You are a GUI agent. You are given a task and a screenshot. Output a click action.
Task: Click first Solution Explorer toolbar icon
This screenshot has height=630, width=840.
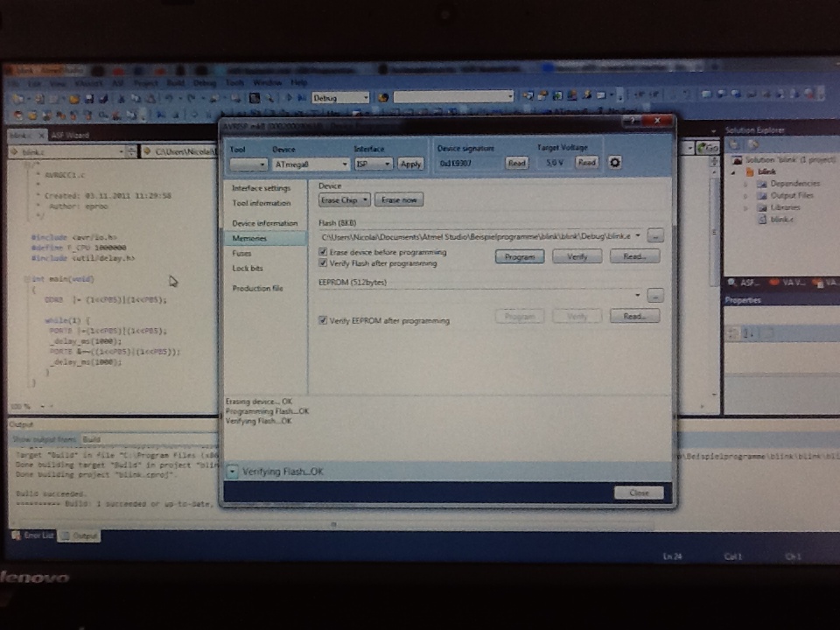[735, 144]
